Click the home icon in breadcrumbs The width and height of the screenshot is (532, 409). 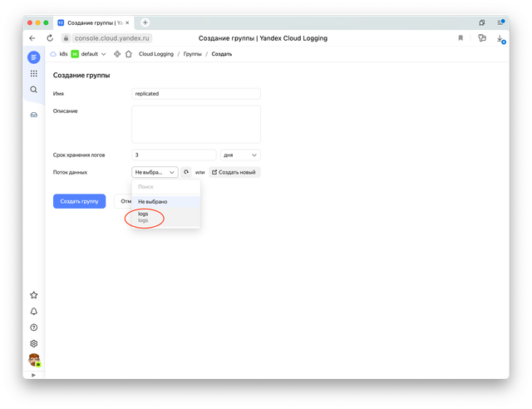pos(128,54)
